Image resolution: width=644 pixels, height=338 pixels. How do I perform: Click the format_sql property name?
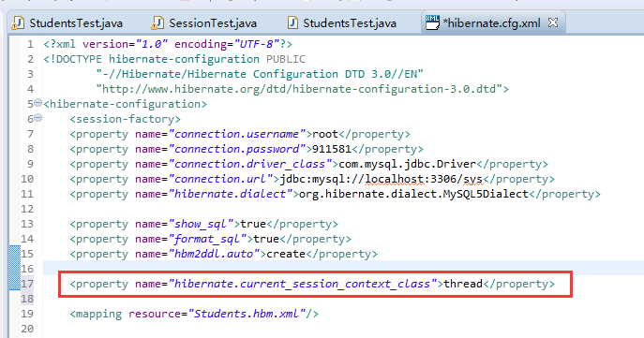coord(207,239)
